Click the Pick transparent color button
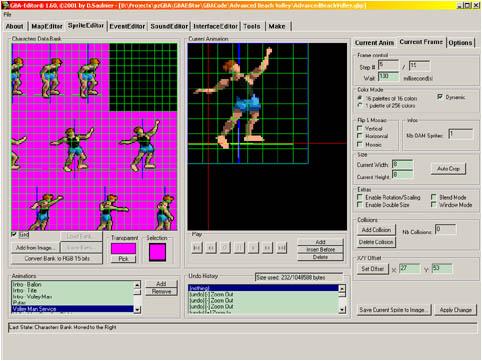The width and height of the screenshot is (482, 361). [x=123, y=259]
